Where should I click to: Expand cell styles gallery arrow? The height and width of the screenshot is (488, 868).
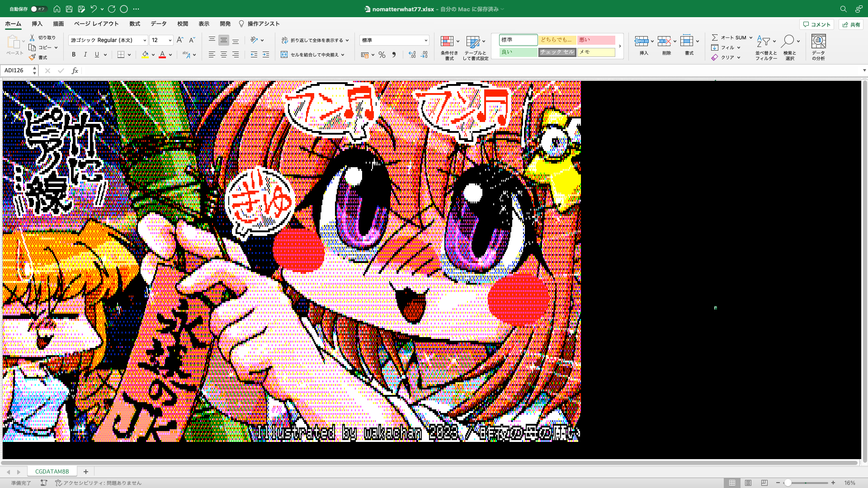(620, 46)
